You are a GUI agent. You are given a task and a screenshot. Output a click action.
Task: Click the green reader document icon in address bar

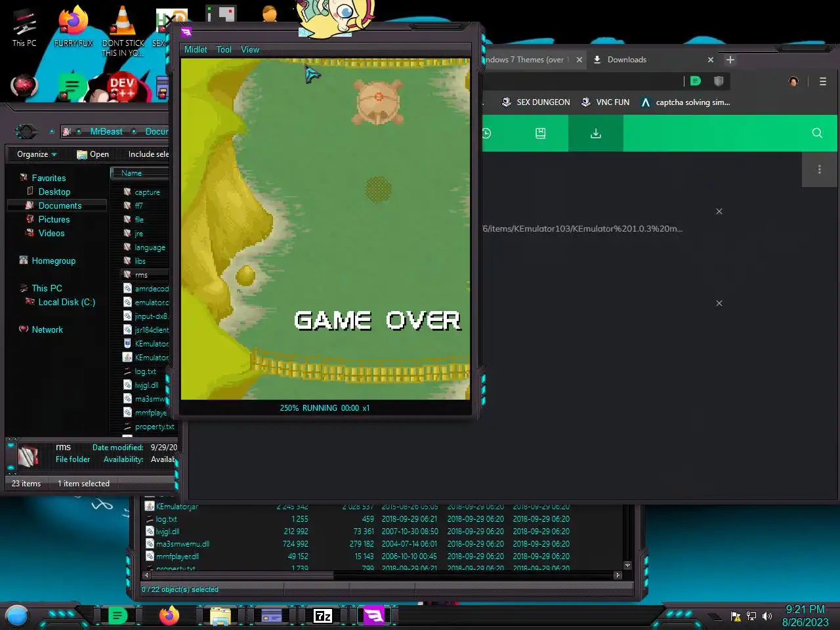(x=696, y=81)
